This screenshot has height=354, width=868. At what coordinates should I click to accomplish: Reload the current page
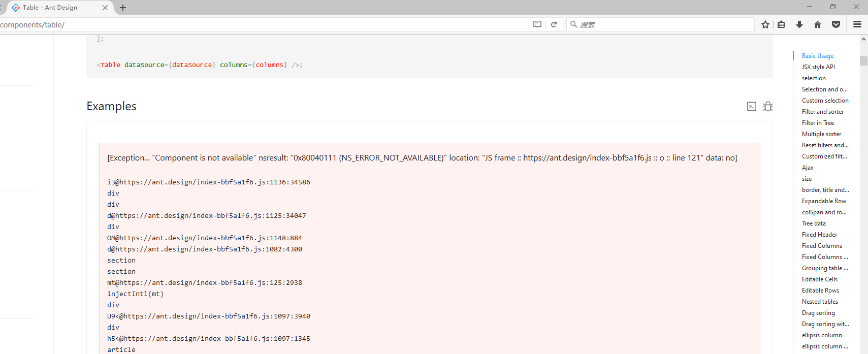tap(554, 24)
